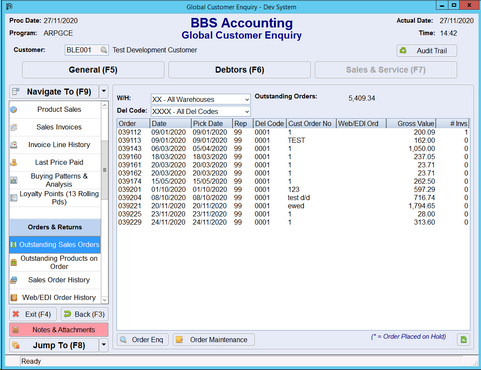Select order row 039112
Image resolution: width=481 pixels, height=370 pixels.
point(293,132)
